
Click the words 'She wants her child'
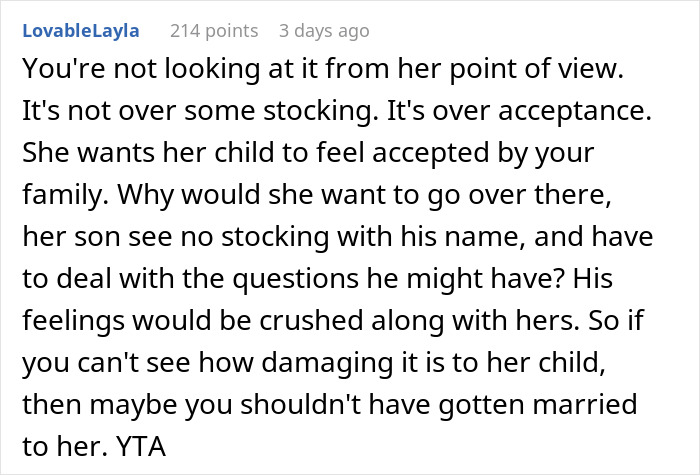coord(149,153)
